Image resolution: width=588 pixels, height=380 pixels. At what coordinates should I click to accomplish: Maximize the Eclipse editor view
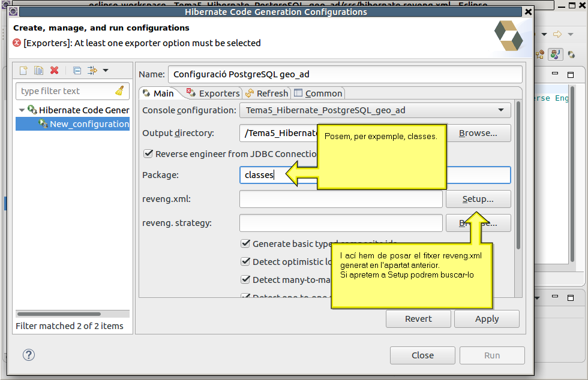(x=571, y=74)
